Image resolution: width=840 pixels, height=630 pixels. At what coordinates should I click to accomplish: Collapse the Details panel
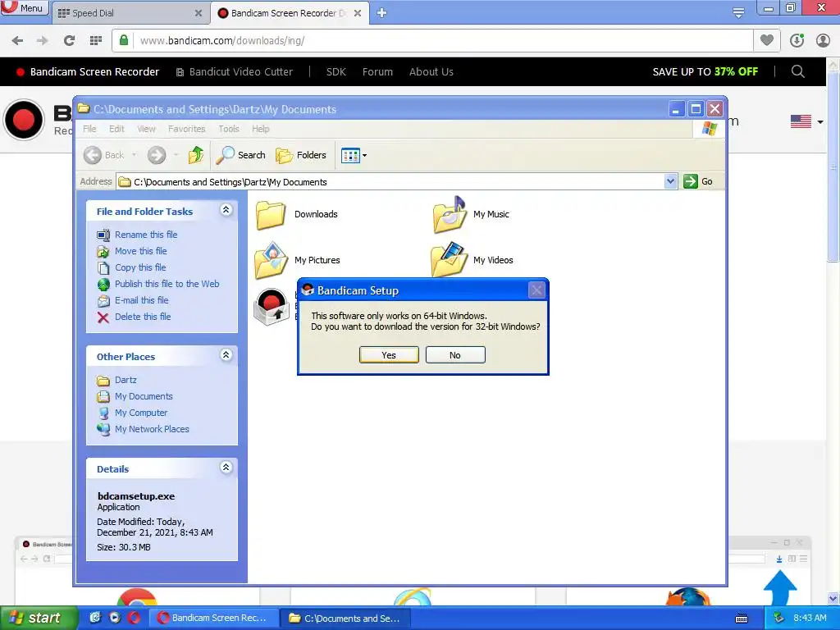tap(226, 467)
